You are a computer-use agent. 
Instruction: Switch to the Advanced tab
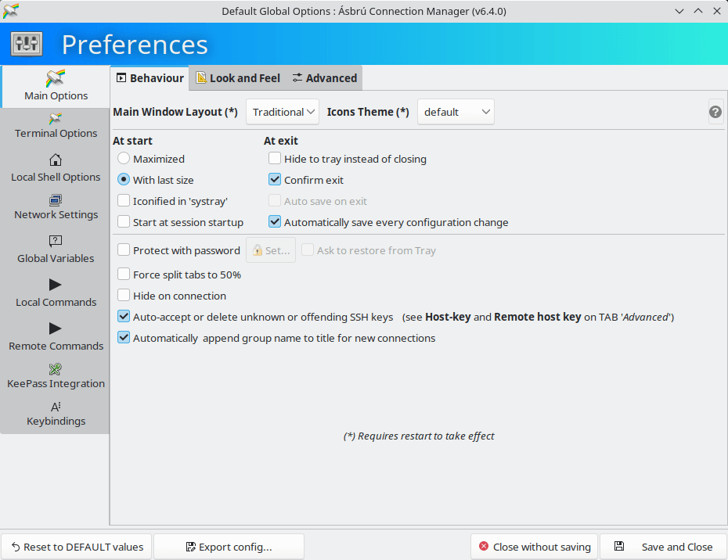pos(325,78)
